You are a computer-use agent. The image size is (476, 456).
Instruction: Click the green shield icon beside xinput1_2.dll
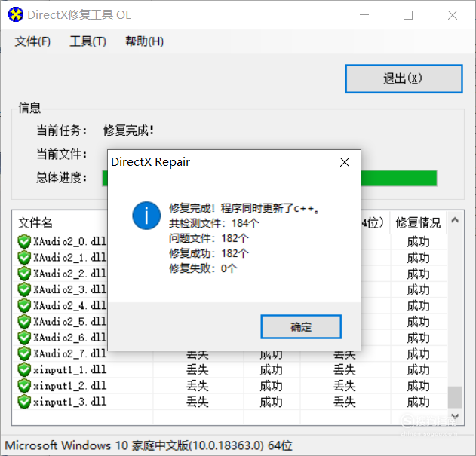[24, 386]
